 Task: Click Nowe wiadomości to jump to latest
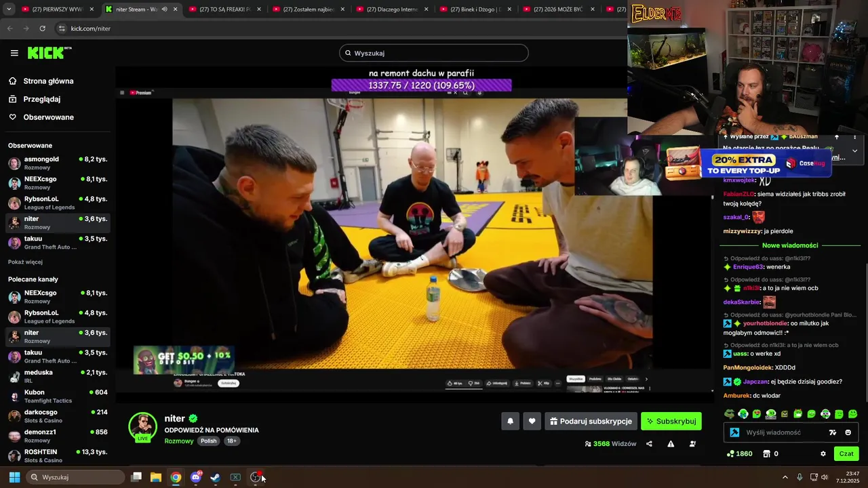coord(790,245)
